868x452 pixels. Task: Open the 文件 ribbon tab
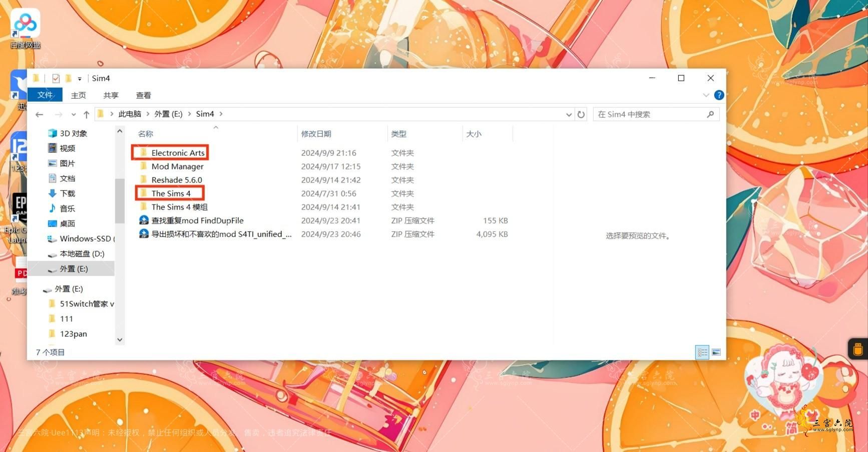[45, 95]
